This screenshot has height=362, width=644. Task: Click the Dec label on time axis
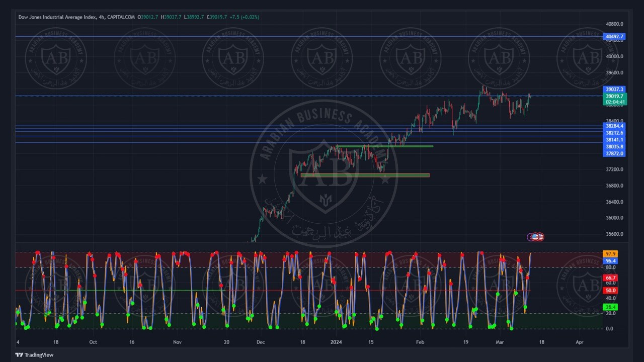261,342
